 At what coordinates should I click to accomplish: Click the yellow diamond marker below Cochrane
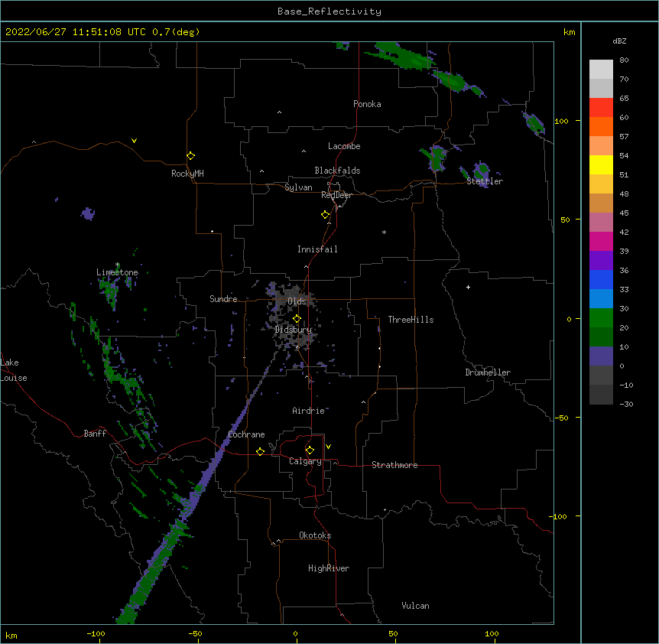(x=260, y=451)
